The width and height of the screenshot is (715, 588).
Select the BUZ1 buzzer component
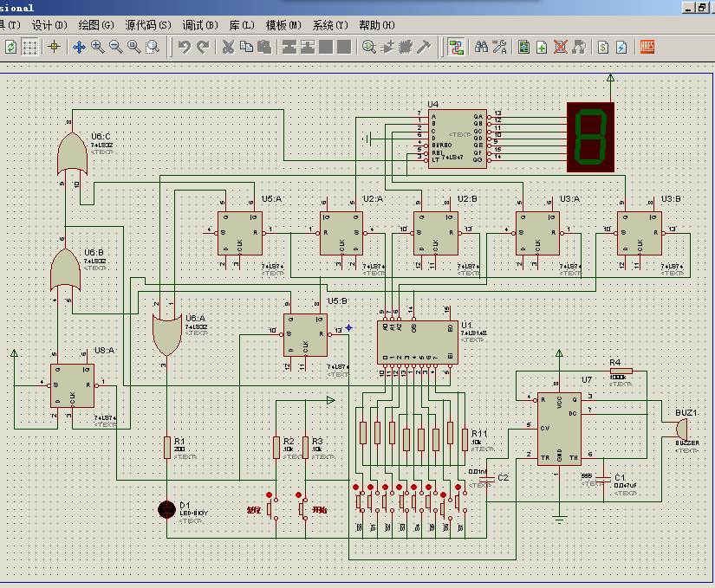tap(682, 429)
